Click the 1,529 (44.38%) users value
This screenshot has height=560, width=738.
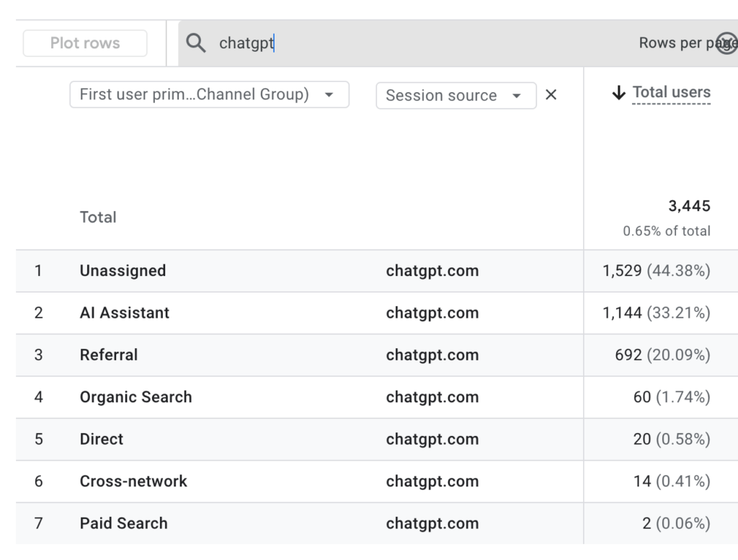pyautogui.click(x=656, y=270)
